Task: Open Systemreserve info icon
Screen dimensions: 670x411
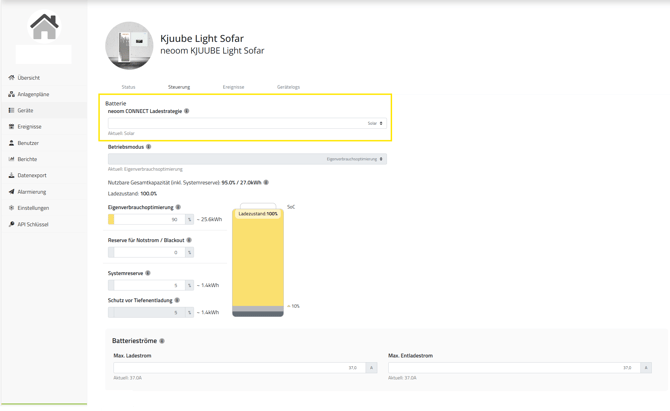Action: coord(148,273)
